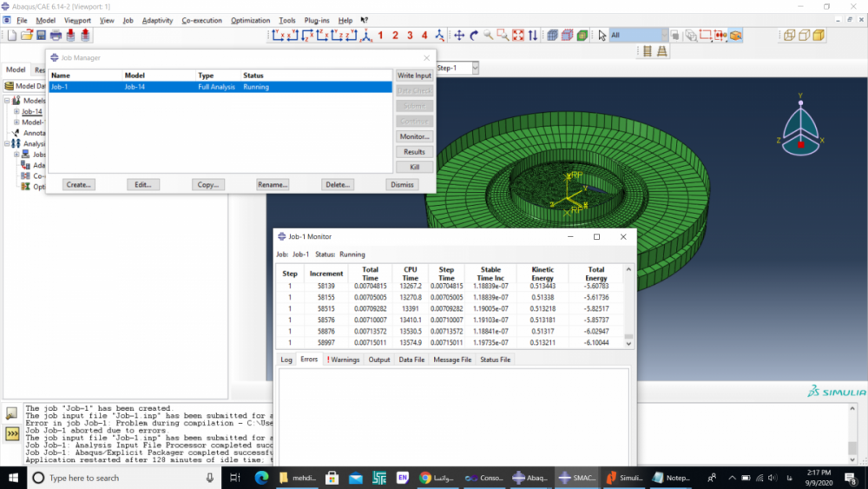Viewport: 868px width, 489px height.
Task: Select the Rotate view tool
Action: [474, 36]
